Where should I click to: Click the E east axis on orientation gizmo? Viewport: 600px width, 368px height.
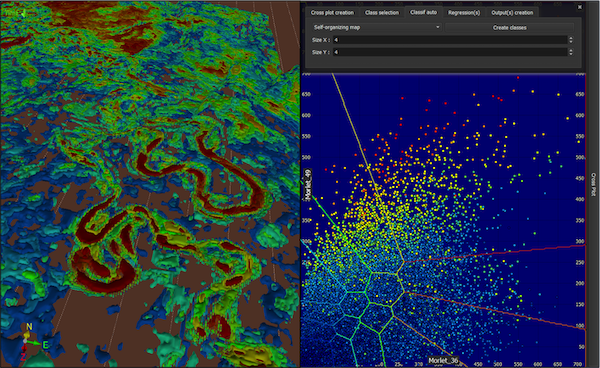point(45,345)
